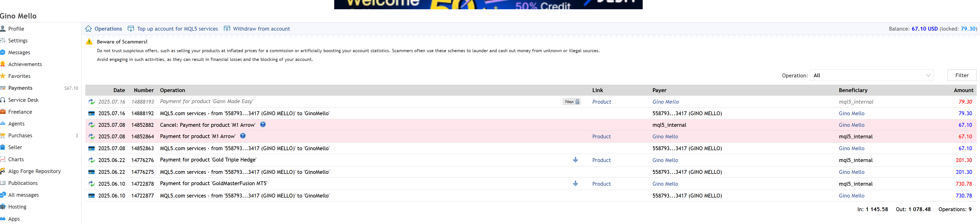The width and height of the screenshot is (980, 224).
Task: Click the Filter button
Action: coord(962,75)
